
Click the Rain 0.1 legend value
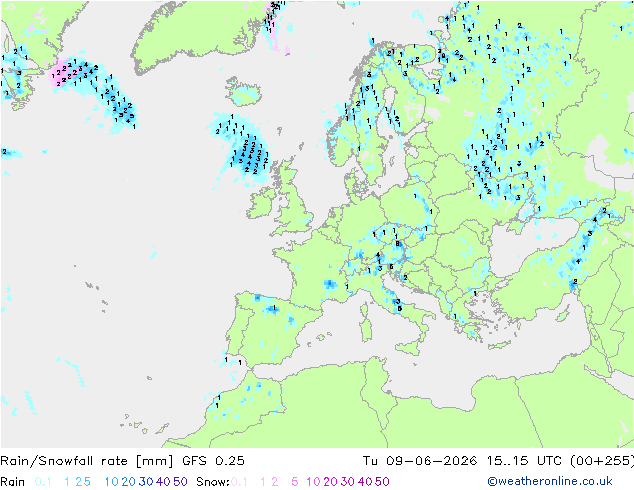[x=43, y=482]
